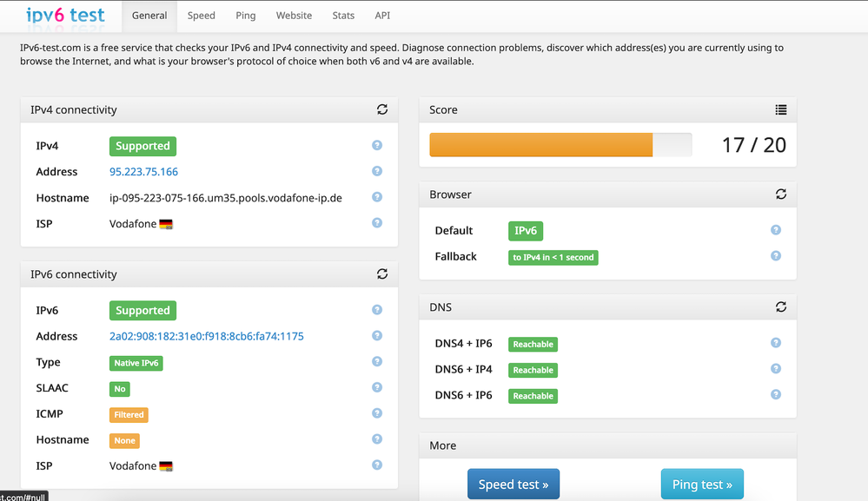This screenshot has width=868, height=501.
Task: Click help icon for DNS4 + IP6 row
Action: coord(776,343)
